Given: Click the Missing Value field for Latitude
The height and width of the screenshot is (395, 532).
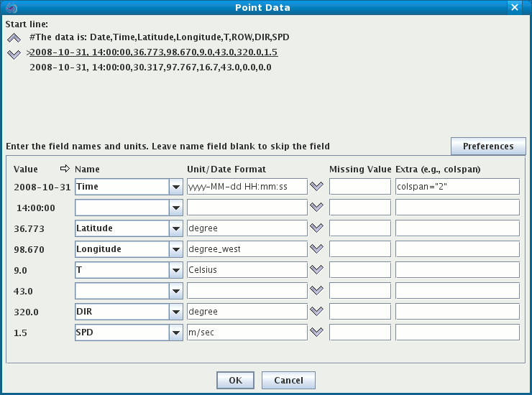Looking at the screenshot, I should pos(359,228).
